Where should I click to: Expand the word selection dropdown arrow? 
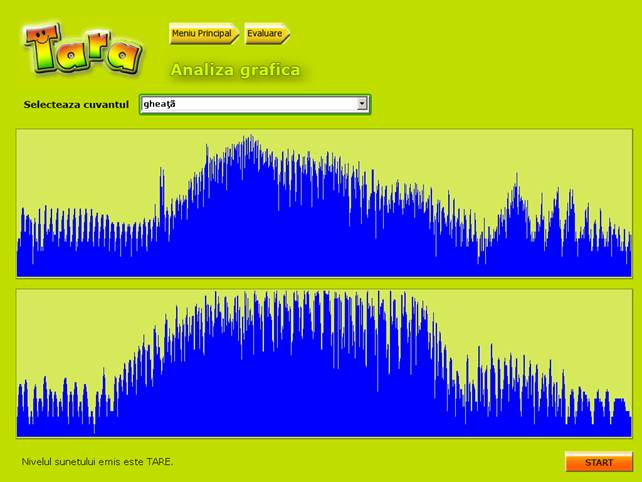click(x=362, y=104)
